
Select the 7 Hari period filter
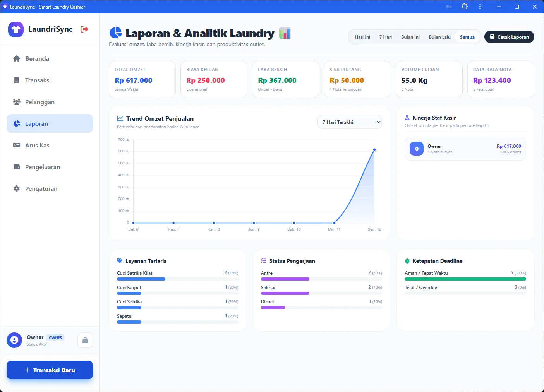386,37
